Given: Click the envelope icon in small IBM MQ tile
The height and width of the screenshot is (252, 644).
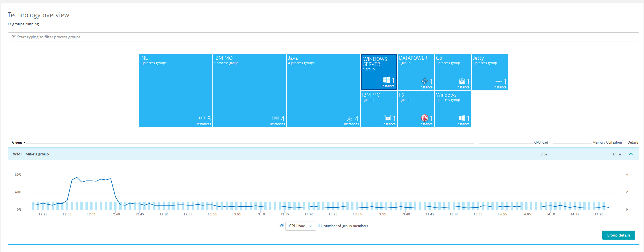Looking at the screenshot, I should point(388,118).
